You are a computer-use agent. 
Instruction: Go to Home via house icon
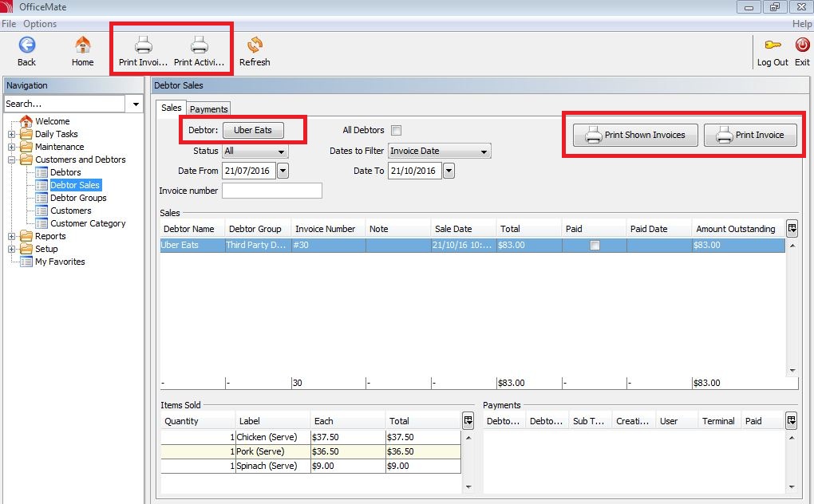click(82, 45)
